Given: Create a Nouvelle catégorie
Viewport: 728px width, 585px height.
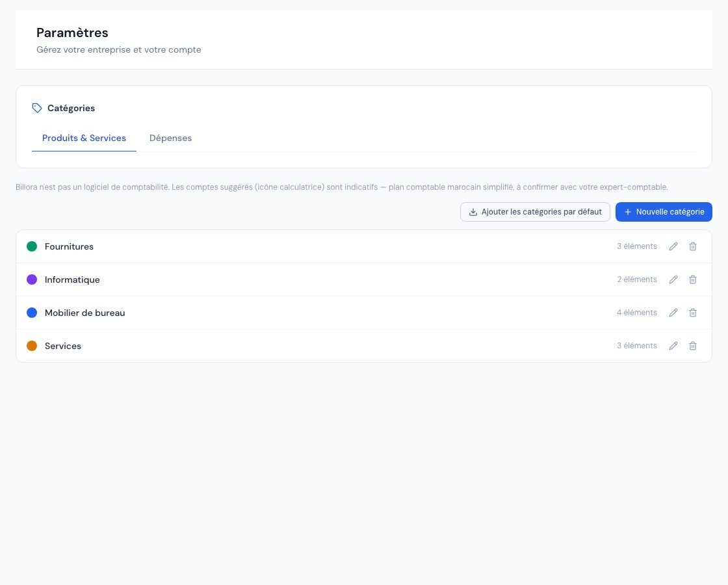Looking at the screenshot, I should click(x=664, y=212).
